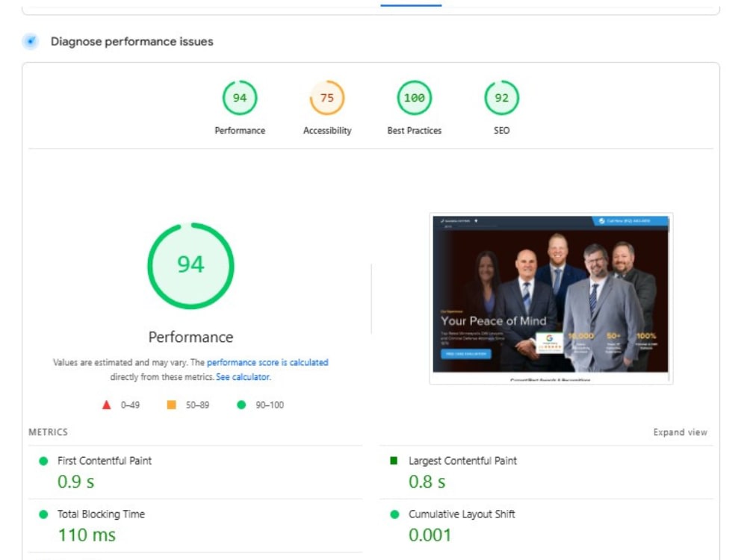Open the Performance score gauge showing 94
The width and height of the screenshot is (747, 560).
(x=240, y=98)
